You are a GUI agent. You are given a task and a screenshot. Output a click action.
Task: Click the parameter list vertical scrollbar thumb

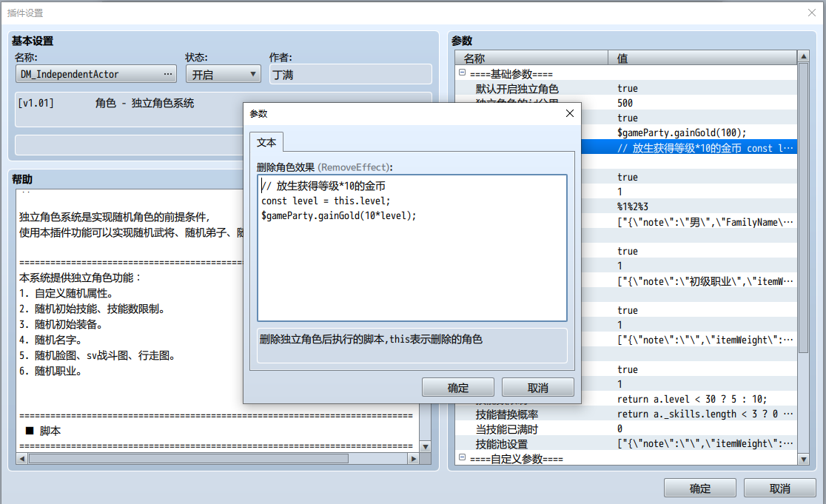click(803, 208)
